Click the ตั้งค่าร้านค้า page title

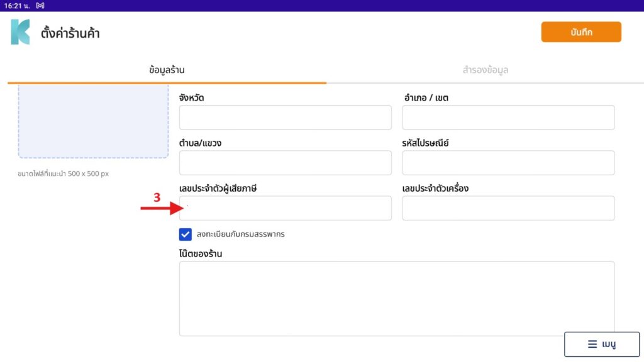point(70,33)
